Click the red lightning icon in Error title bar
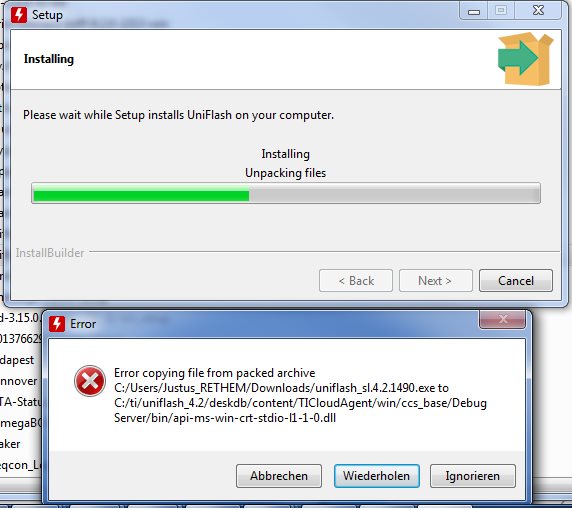 [57, 324]
